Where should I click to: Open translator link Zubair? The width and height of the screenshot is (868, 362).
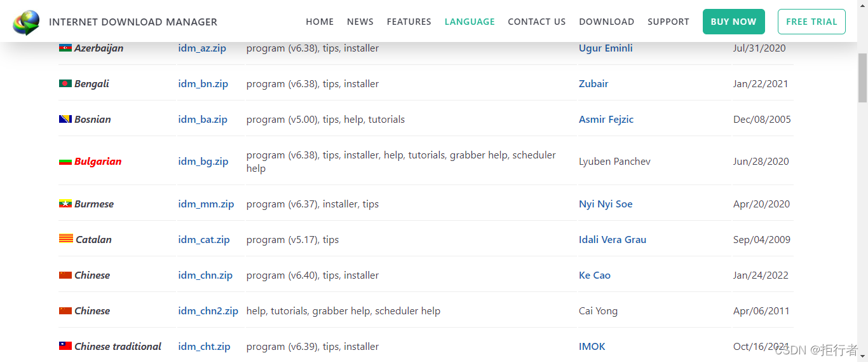coord(593,84)
